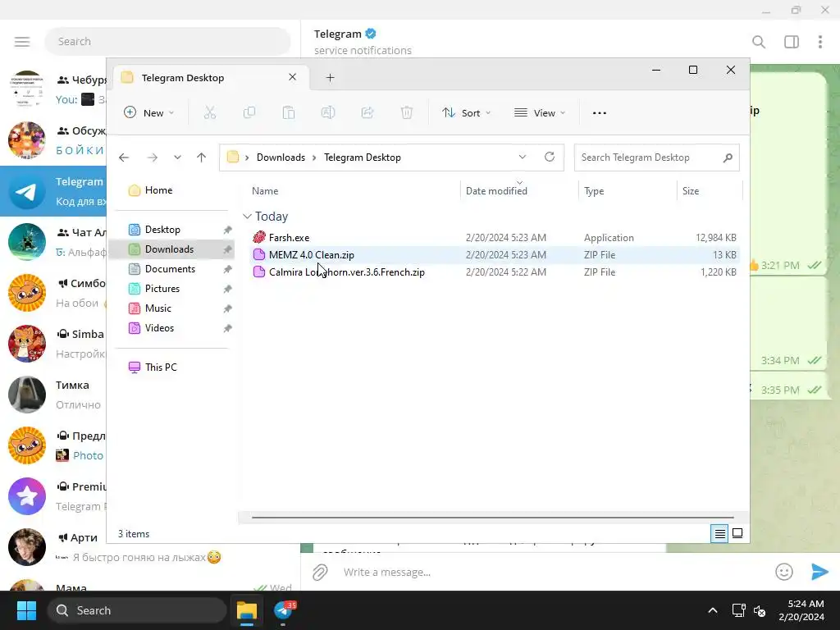840x630 pixels.
Task: Sort by Date modified column header
Action: (x=519, y=190)
